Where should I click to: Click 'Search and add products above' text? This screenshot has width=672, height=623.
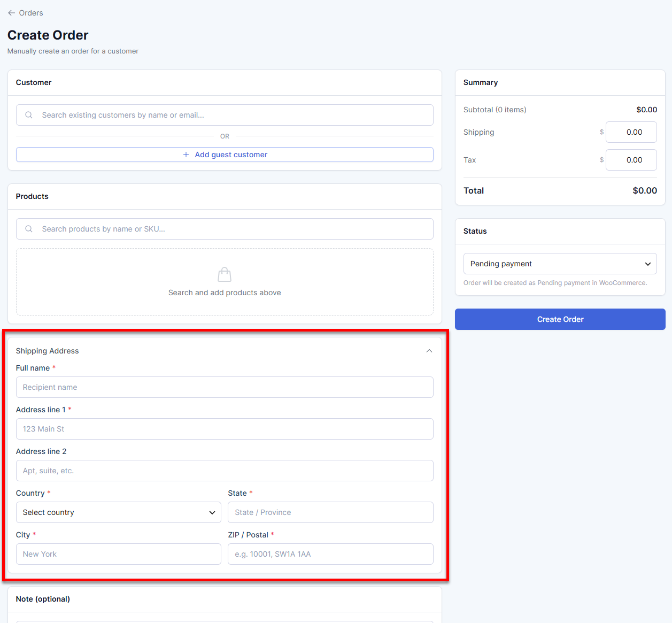pos(225,293)
